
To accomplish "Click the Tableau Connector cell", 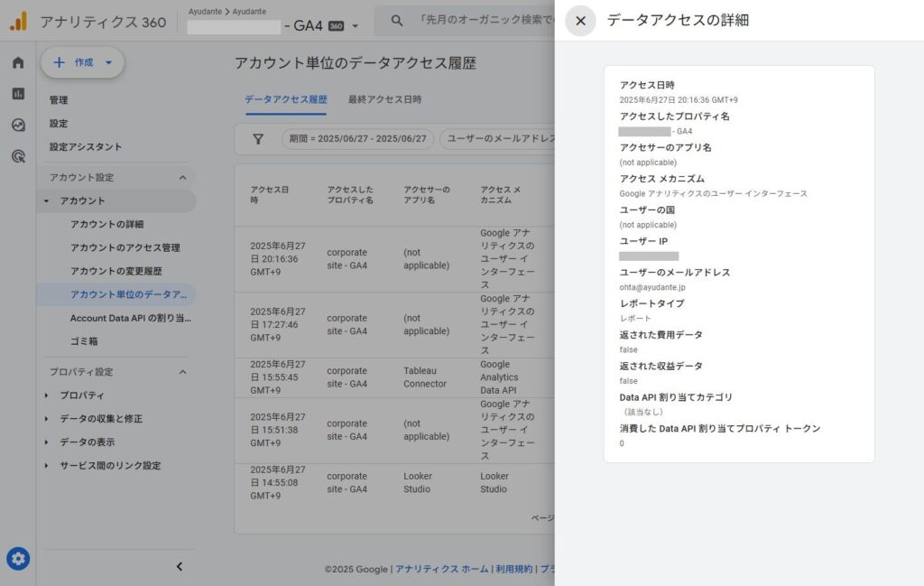I will click(425, 377).
